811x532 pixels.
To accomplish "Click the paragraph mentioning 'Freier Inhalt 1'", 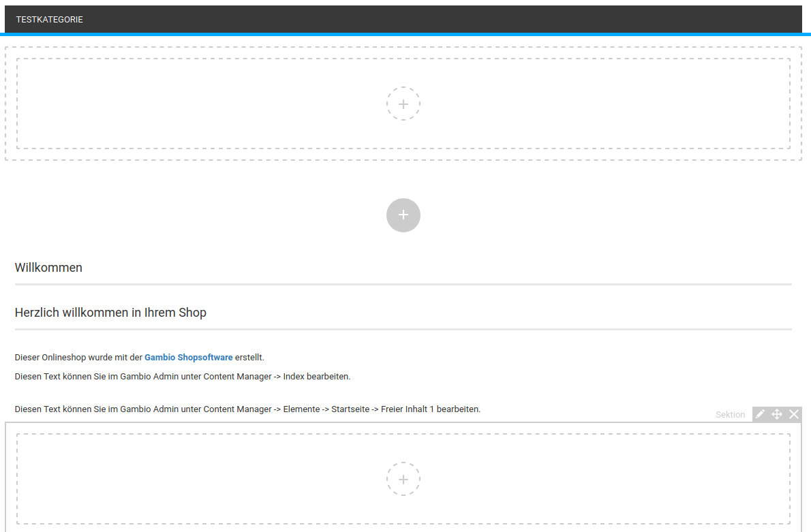I will tap(247, 409).
